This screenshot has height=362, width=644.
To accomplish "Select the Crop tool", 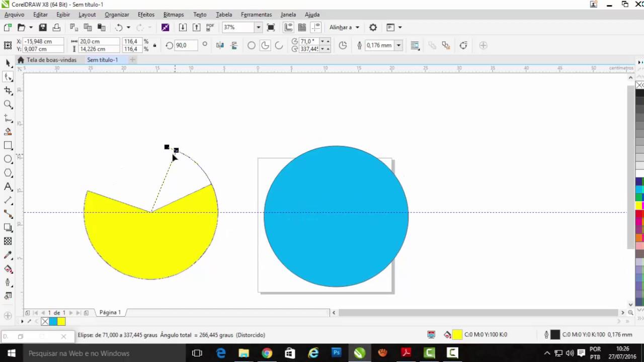I will [8, 90].
